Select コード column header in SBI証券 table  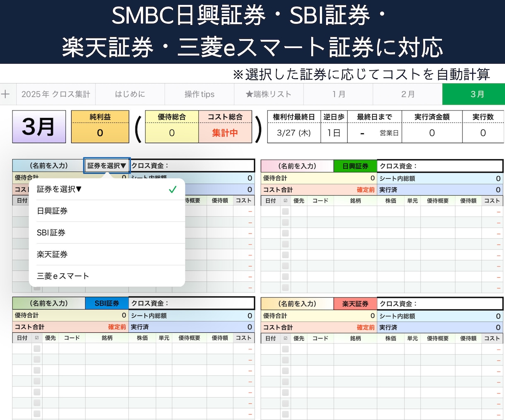click(72, 338)
